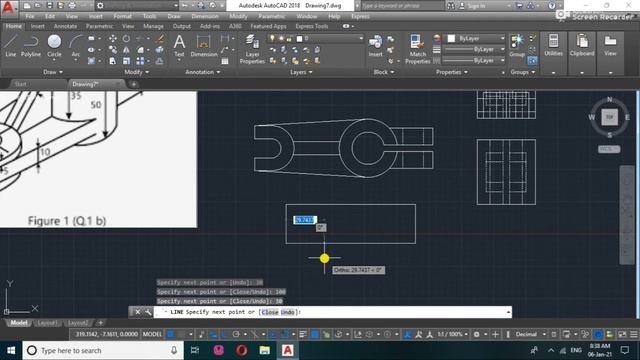The height and width of the screenshot is (360, 640).
Task: Select the Rotate tool in Modify panel
Action: pyautogui.click(x=127, y=38)
